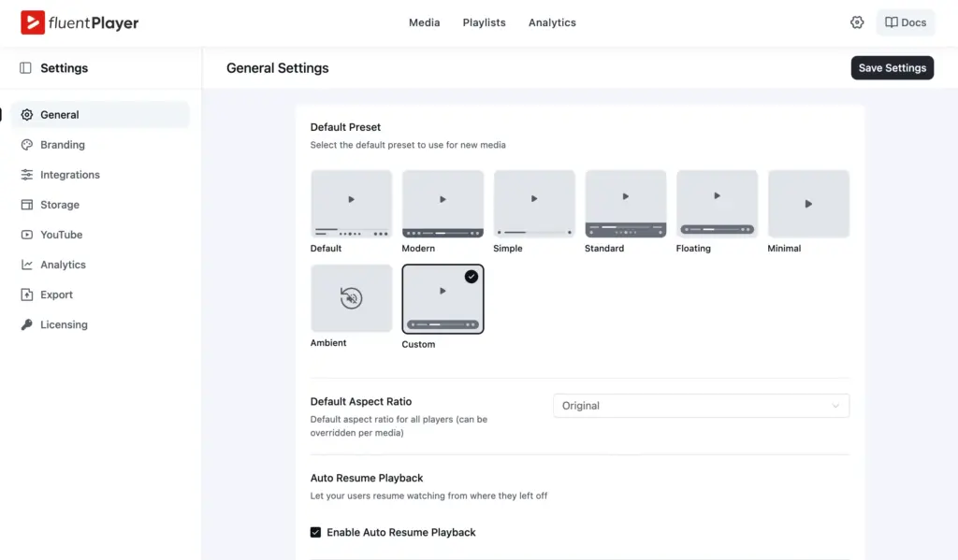Click the Integrations sliders icon

[x=27, y=175]
